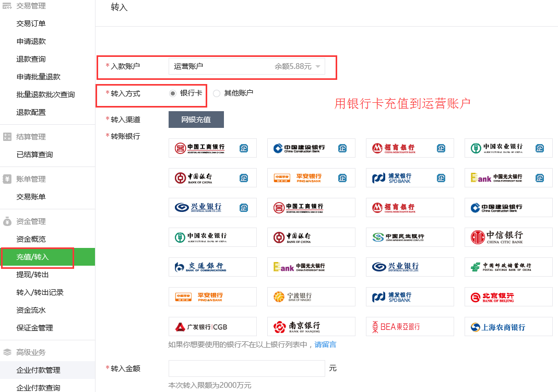Open 企业付款管理 in the sidebar
The image size is (558, 392).
[39, 370]
